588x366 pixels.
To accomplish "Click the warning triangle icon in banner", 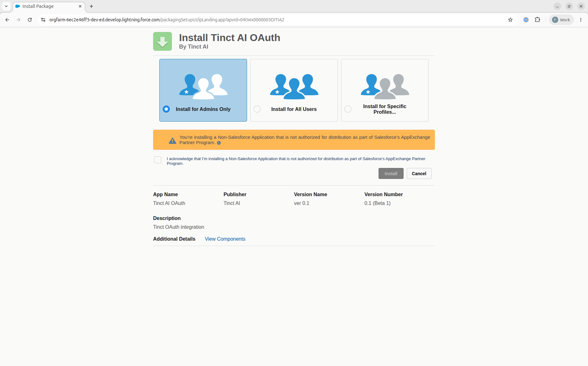I will point(173,141).
